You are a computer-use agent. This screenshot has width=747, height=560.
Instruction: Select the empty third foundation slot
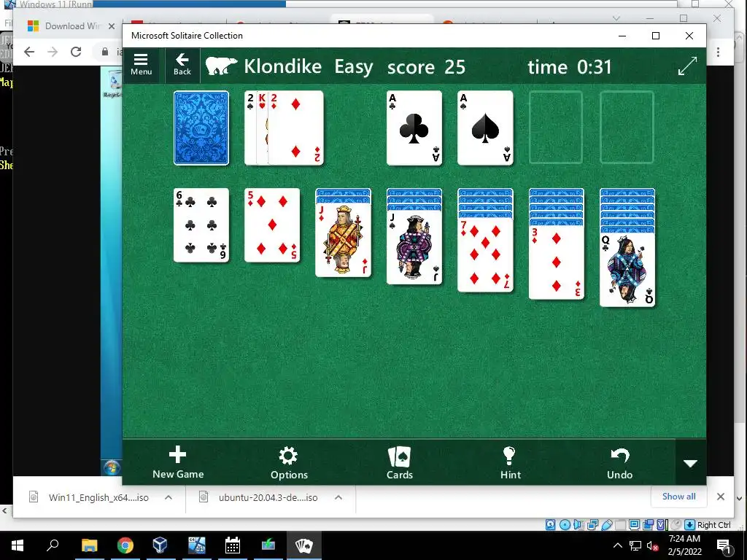[x=556, y=128]
